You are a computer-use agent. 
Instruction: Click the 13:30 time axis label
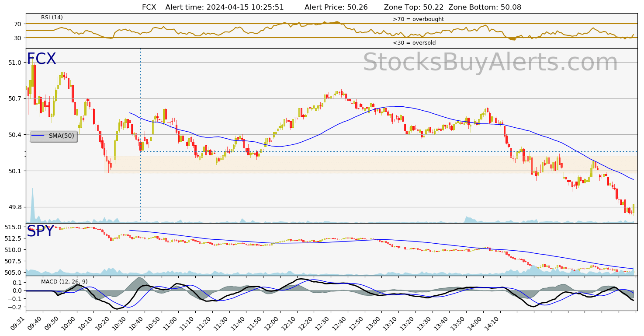424,322
